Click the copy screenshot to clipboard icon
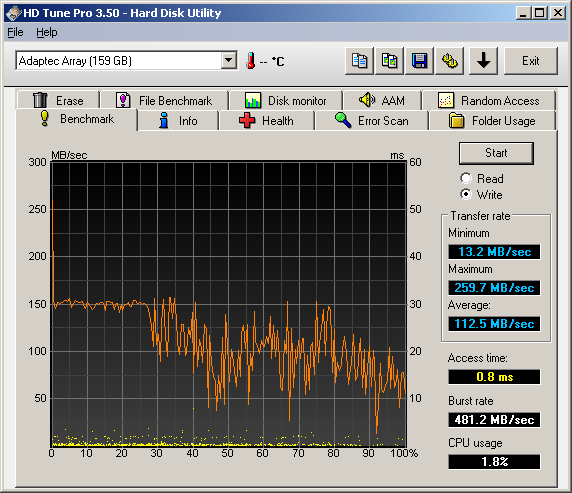 pos(389,61)
